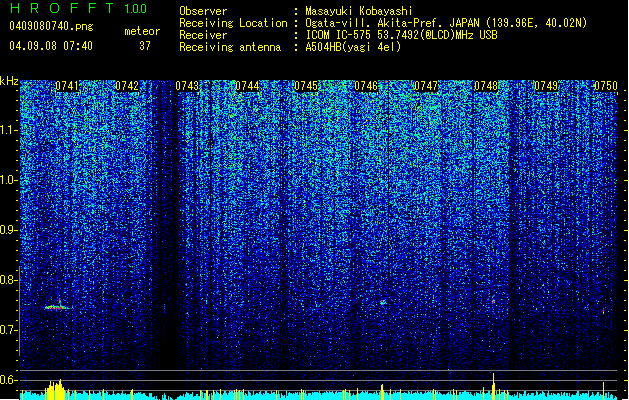Click the small meteor echo near 0746
Image resolution: width=629 pixels, height=400 pixels.
pyautogui.click(x=383, y=302)
